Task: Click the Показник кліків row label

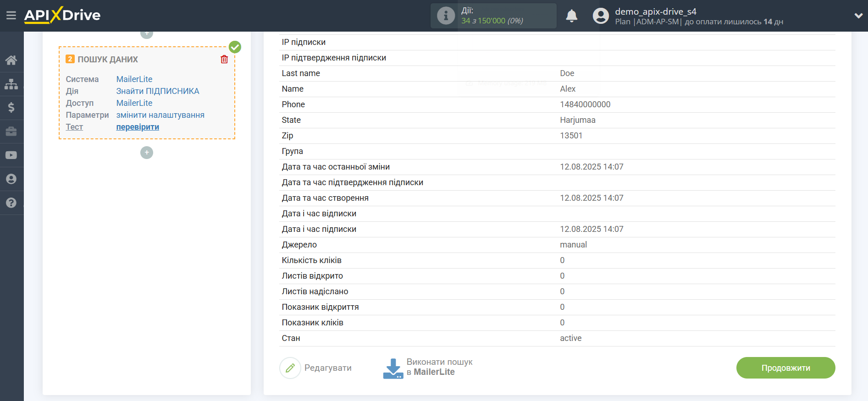Action: coord(312,323)
